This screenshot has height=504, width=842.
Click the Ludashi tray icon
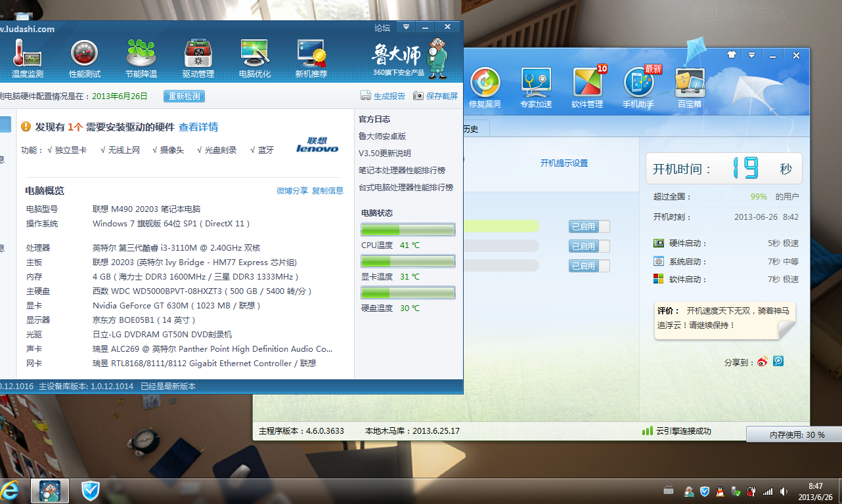tap(689, 491)
